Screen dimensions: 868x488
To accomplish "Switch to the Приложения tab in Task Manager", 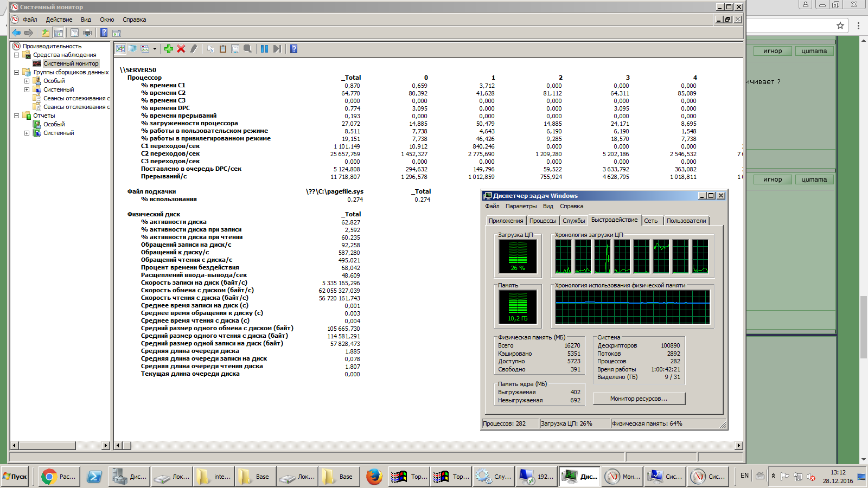I will 506,221.
